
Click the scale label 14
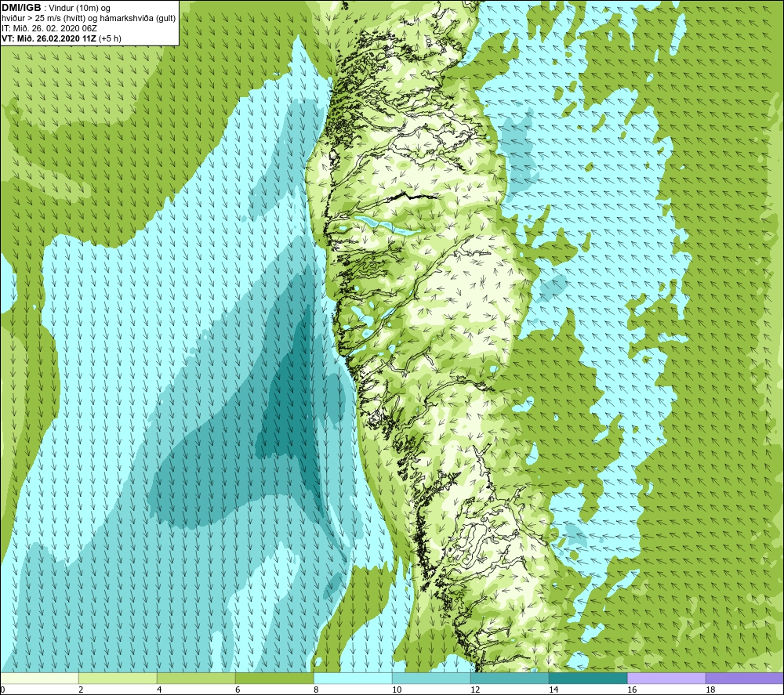click(554, 690)
